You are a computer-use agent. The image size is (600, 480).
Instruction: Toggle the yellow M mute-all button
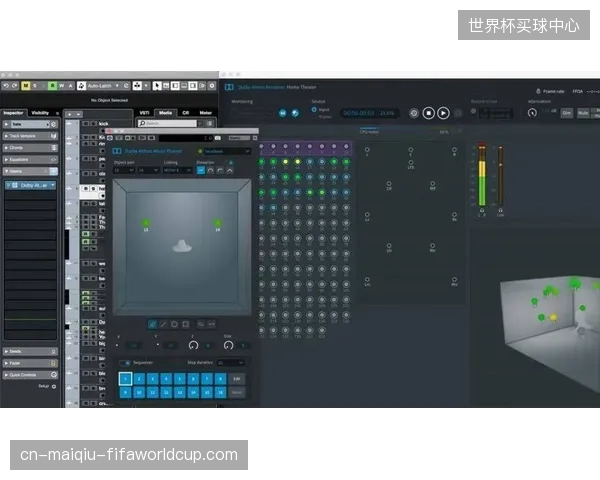(25, 85)
